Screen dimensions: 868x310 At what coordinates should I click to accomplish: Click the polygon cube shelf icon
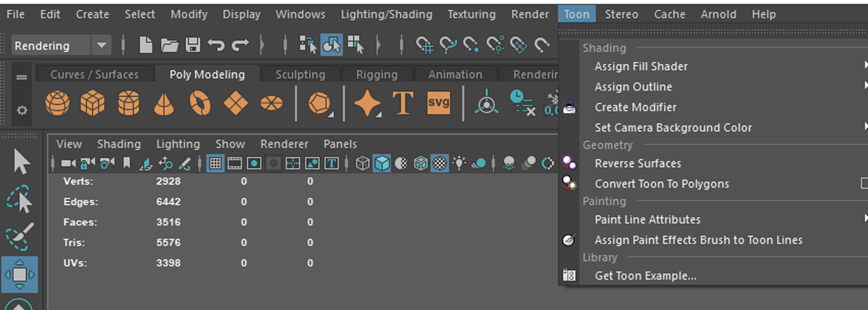[92, 103]
